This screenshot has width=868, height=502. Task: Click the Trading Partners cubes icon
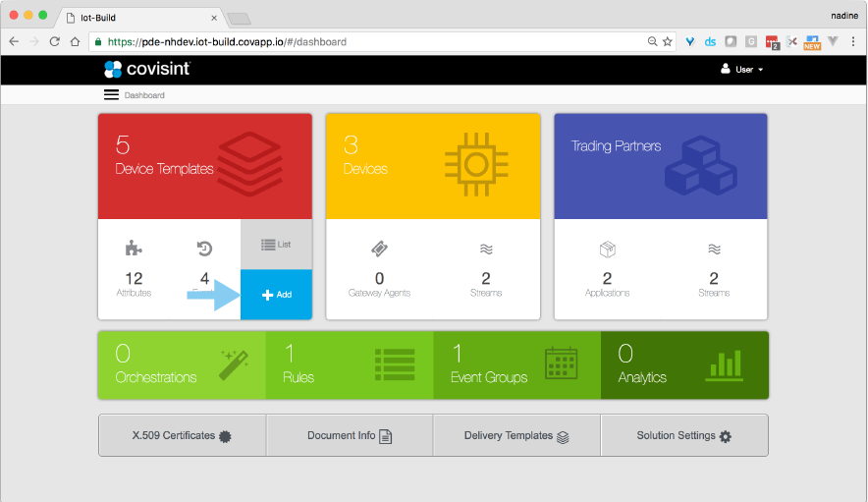(699, 164)
